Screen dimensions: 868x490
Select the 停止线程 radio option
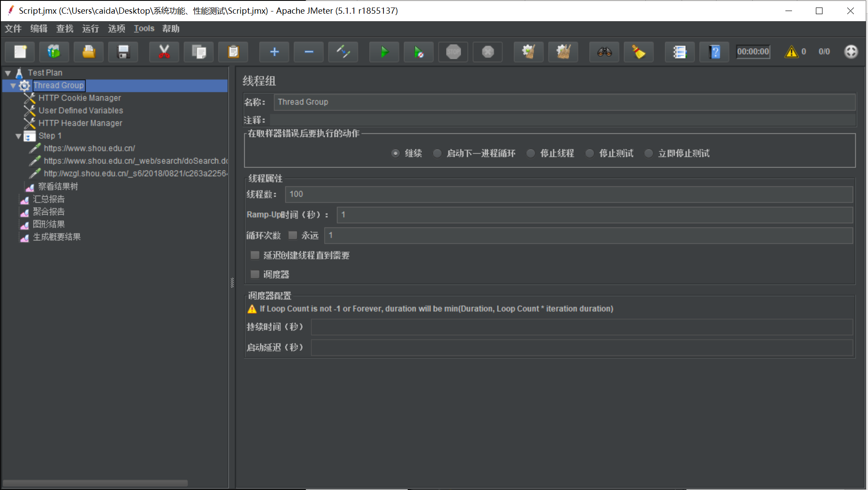tap(531, 153)
